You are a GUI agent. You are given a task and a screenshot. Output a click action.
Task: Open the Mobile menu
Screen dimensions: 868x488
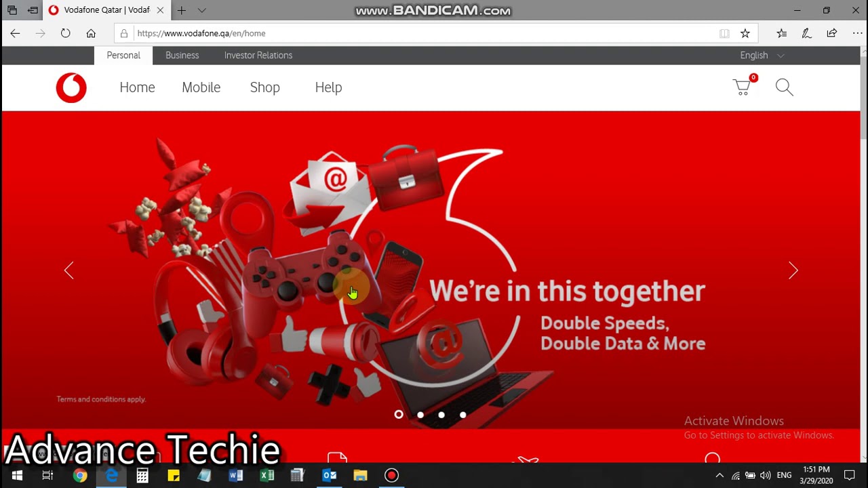click(x=201, y=87)
